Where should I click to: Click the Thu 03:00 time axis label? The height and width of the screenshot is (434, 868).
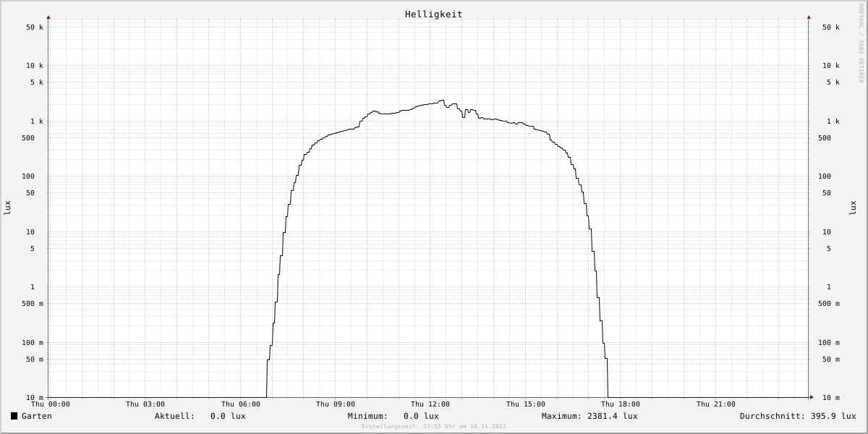[x=145, y=404]
